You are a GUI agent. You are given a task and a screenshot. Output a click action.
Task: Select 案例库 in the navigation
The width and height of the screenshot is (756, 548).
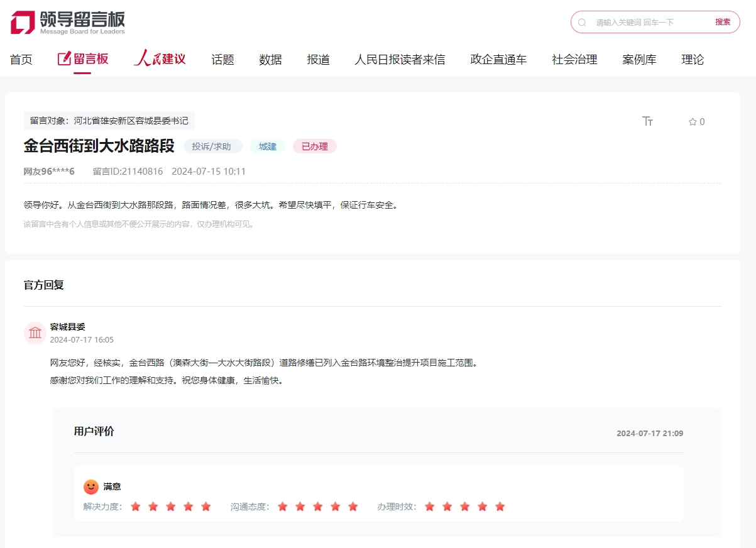(x=639, y=59)
